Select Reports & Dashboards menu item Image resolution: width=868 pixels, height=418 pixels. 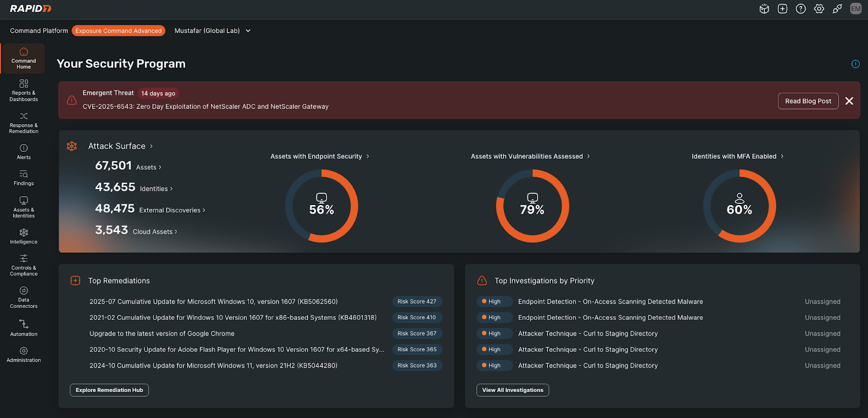[23, 90]
